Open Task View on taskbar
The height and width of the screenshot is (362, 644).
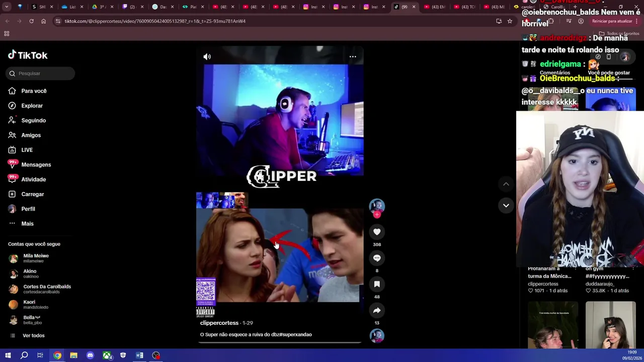click(x=40, y=355)
